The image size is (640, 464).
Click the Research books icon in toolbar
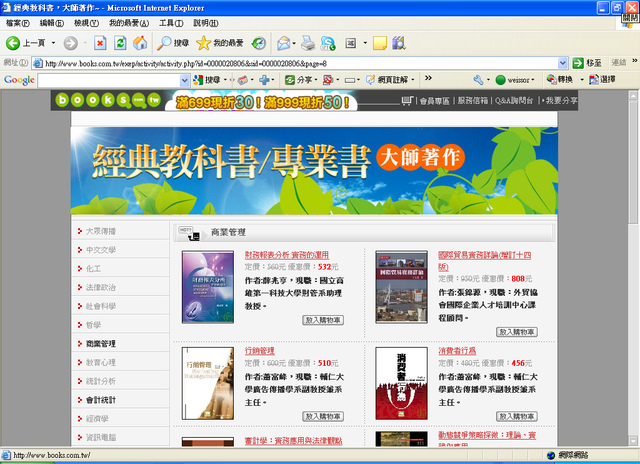[x=399, y=43]
